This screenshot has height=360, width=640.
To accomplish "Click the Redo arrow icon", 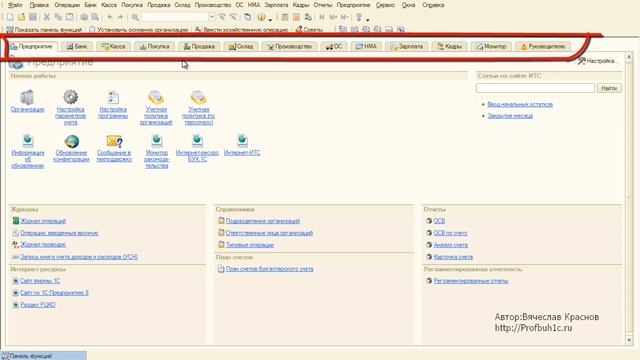I will point(120,17).
